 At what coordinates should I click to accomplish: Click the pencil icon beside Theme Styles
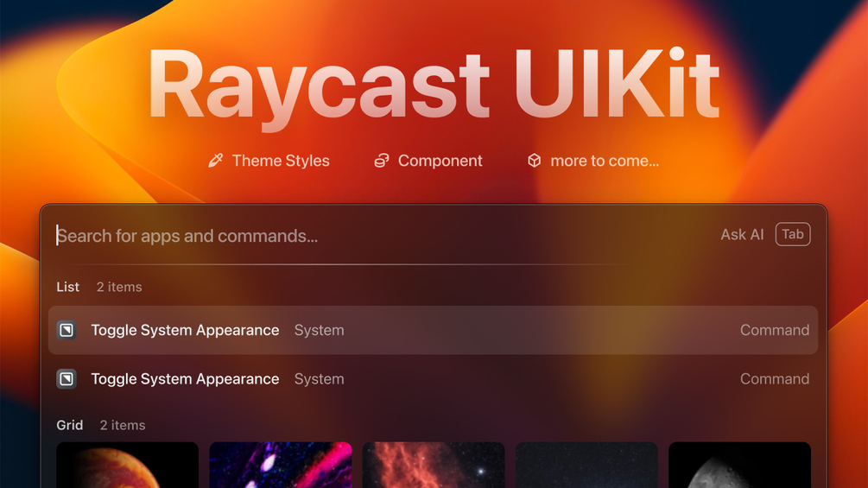click(x=215, y=161)
